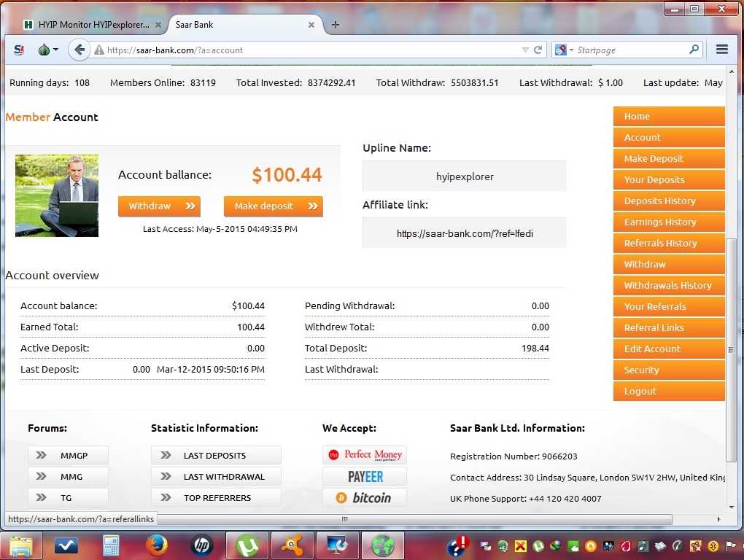Click the search magnifier icon in search box
The width and height of the screenshot is (744, 560).
(694, 50)
